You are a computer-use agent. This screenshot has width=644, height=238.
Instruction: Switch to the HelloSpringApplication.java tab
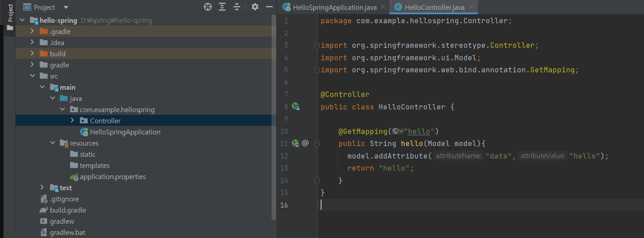(x=329, y=7)
